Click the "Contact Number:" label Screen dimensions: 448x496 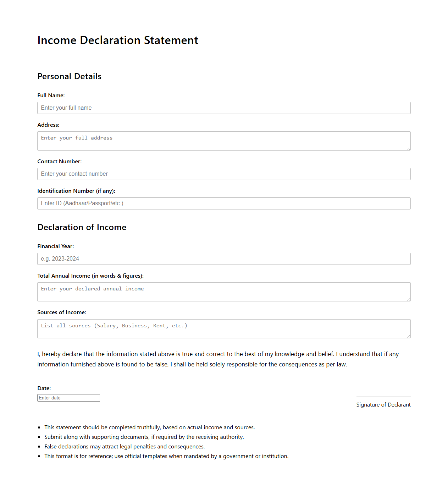60,162
